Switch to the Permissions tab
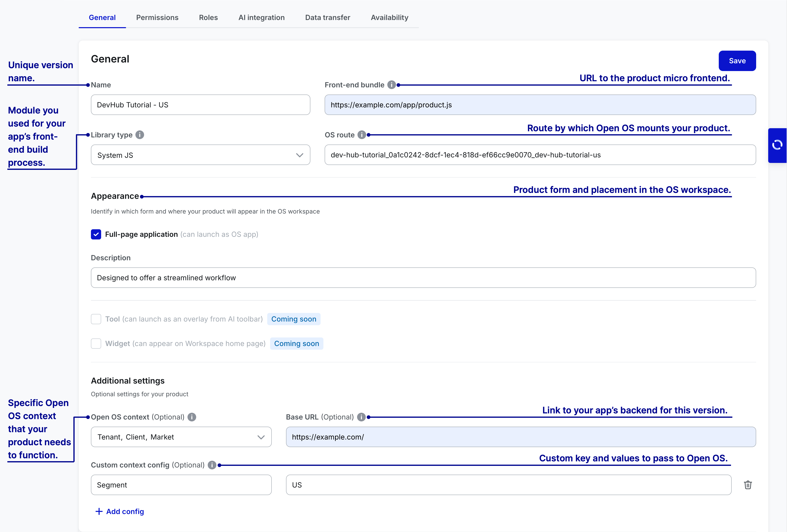787x532 pixels. (157, 18)
